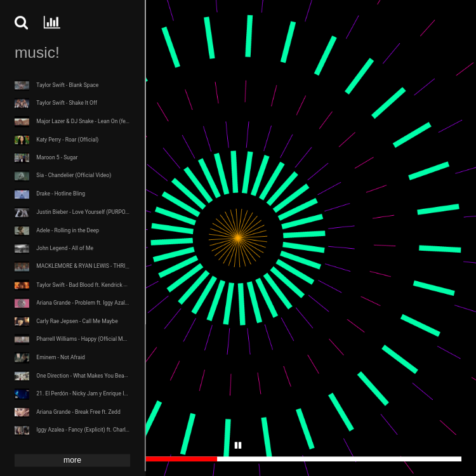Image resolution: width=476 pixels, height=476 pixels.
Task: Select Major Lazer & DJ Snake - Lean On
Action: pyautogui.click(x=83, y=121)
